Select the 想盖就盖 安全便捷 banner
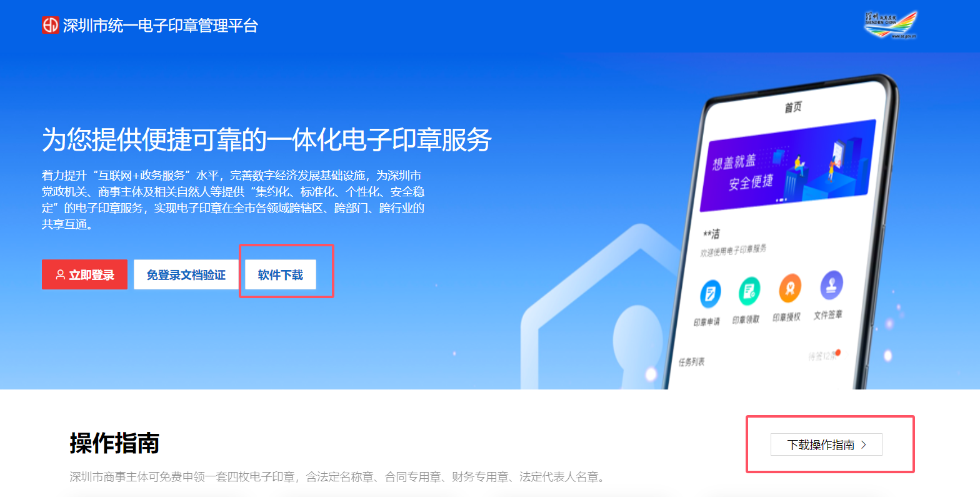 (789, 165)
